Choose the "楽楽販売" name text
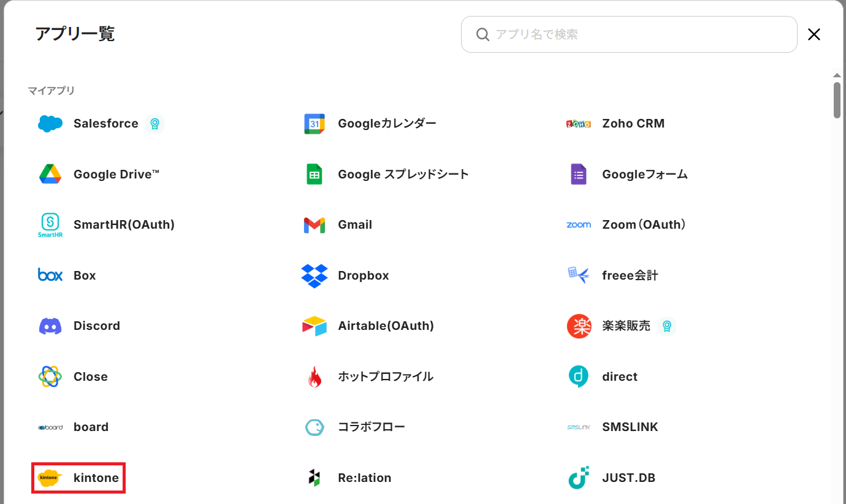 click(627, 326)
